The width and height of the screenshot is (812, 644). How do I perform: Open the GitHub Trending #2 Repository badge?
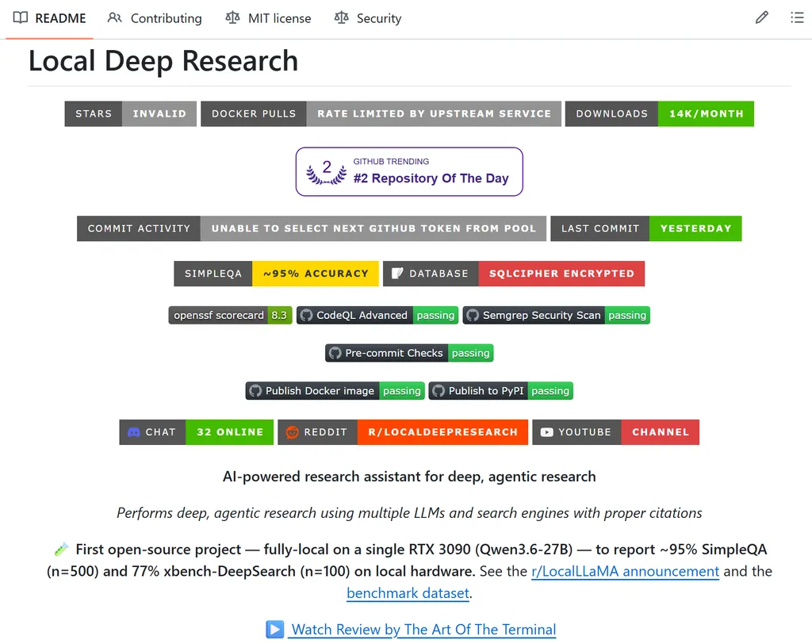coord(409,171)
